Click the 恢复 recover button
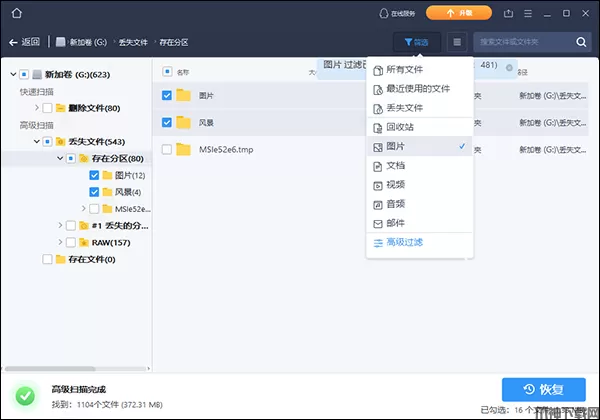 pyautogui.click(x=543, y=390)
